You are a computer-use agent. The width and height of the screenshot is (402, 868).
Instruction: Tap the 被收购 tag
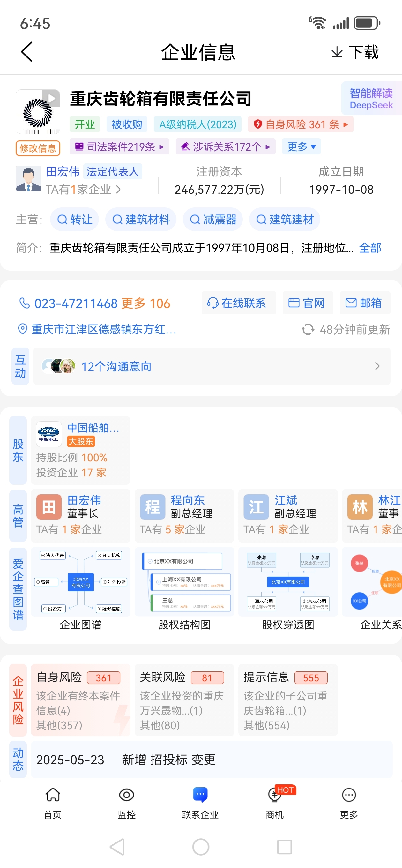pyautogui.click(x=127, y=124)
